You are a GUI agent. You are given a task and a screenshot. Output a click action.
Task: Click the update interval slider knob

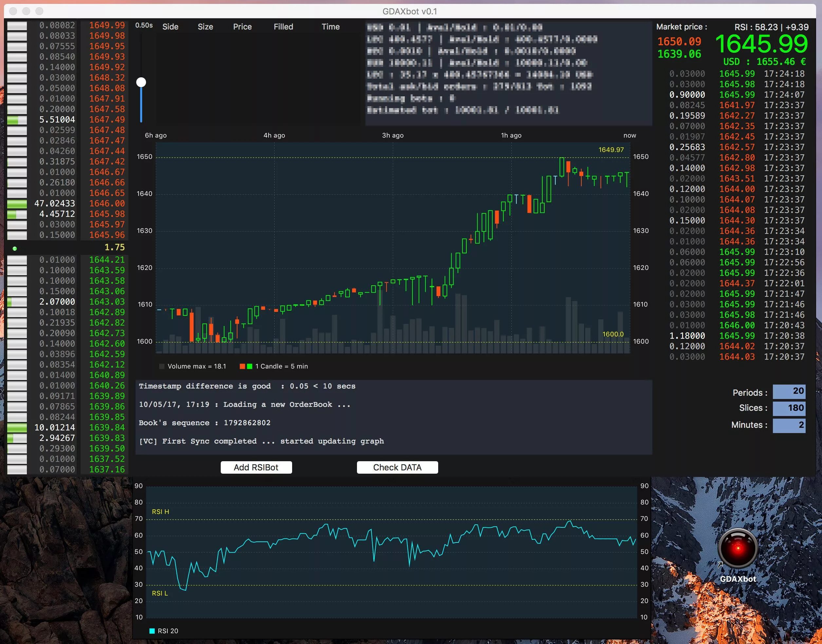click(141, 82)
